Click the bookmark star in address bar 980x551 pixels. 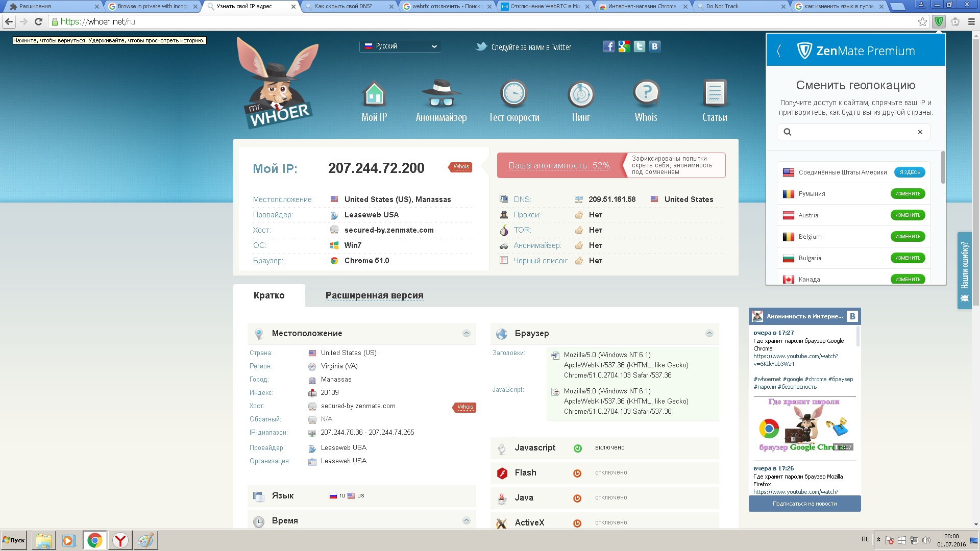pyautogui.click(x=922, y=21)
